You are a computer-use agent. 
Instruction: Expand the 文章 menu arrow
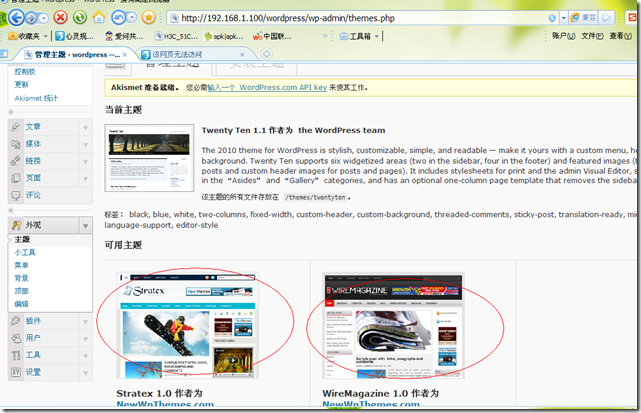tap(85, 128)
